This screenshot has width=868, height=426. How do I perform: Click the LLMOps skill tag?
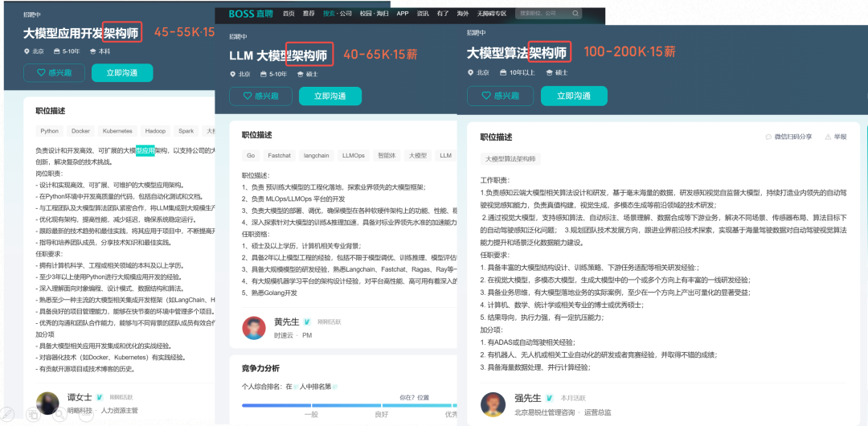point(353,156)
